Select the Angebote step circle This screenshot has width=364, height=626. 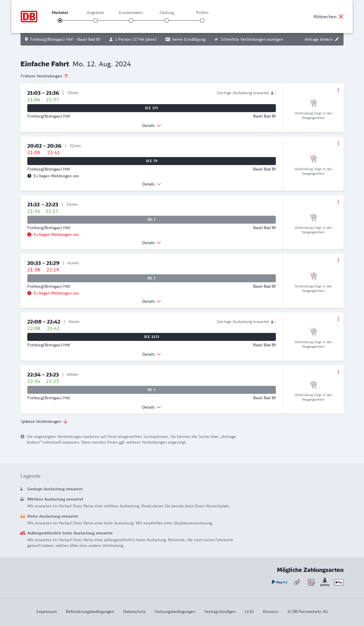click(x=96, y=20)
